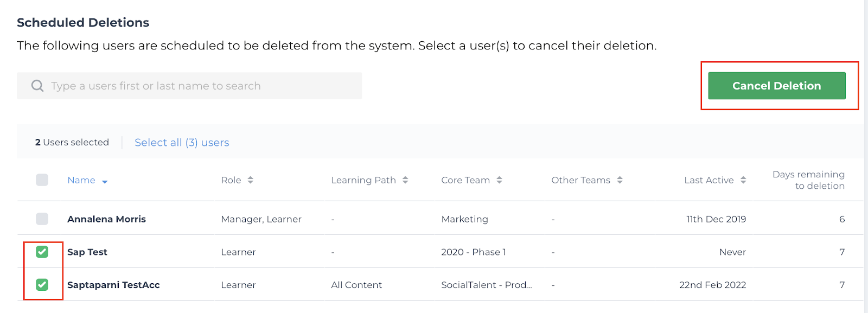Click the Role sort arrows
The image size is (868, 313).
tap(250, 180)
